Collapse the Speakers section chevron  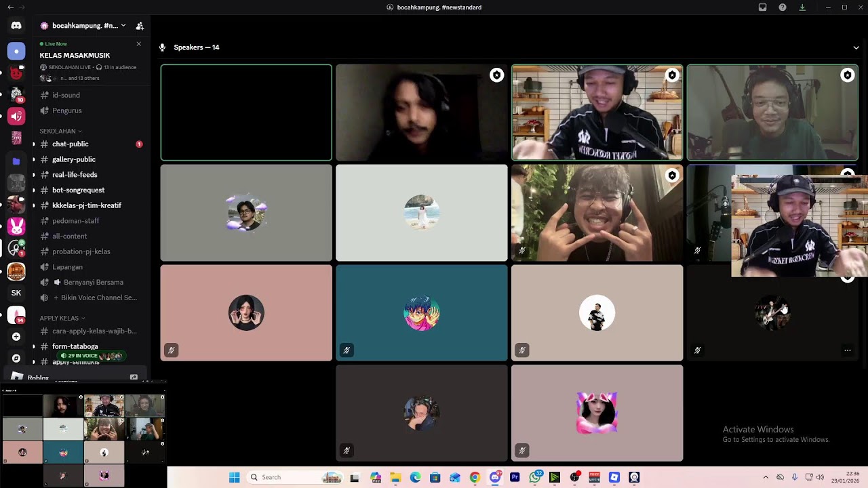pyautogui.click(x=856, y=47)
